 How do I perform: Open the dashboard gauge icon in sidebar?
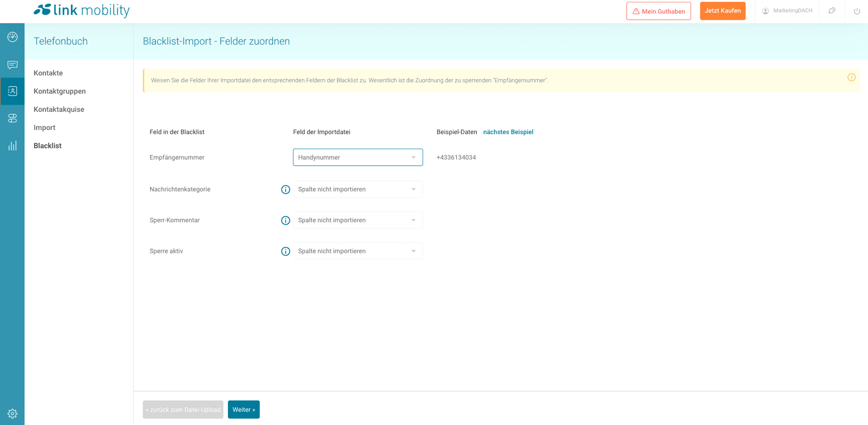tap(12, 37)
